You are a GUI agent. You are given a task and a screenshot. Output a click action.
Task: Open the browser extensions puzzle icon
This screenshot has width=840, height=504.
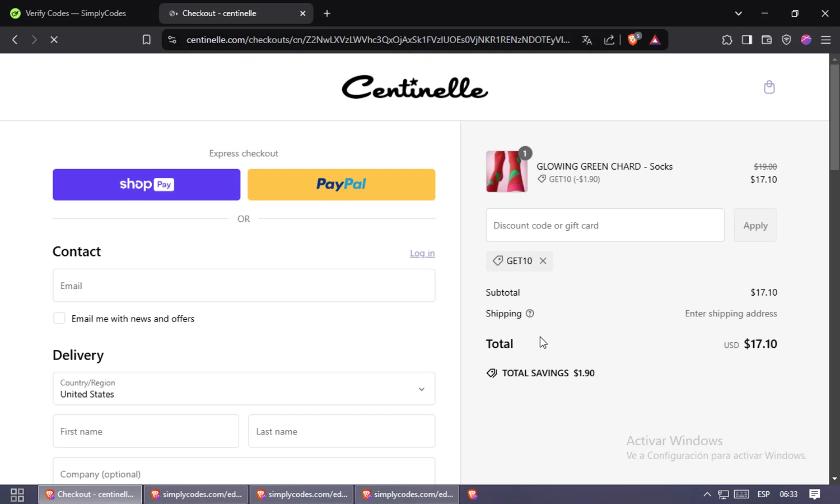pos(727,40)
